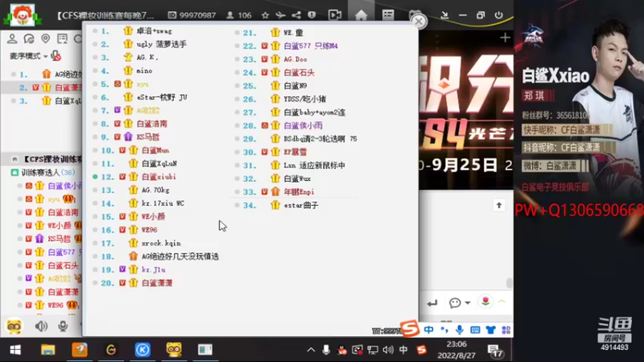Toggle the speaker volume icon in bottom bar

[41, 326]
